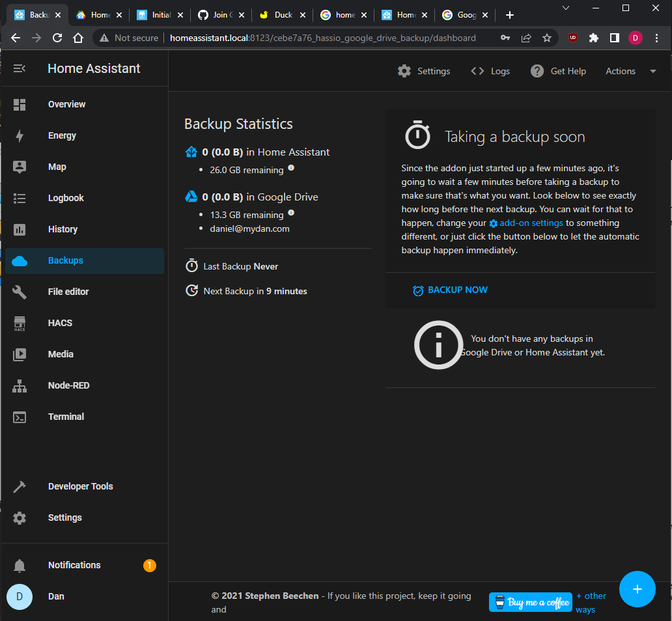Open the Map sidebar icon
Screen dimensions: 672x621
(x=20, y=167)
